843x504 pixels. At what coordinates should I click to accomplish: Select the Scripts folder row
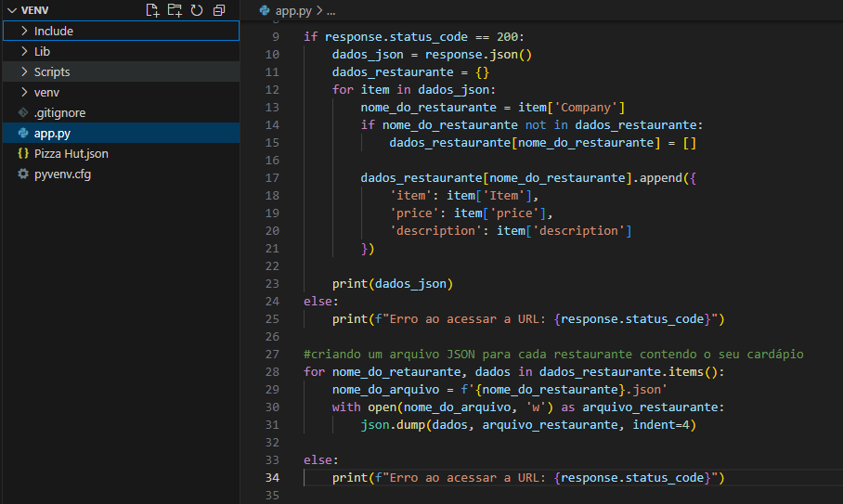click(121, 71)
